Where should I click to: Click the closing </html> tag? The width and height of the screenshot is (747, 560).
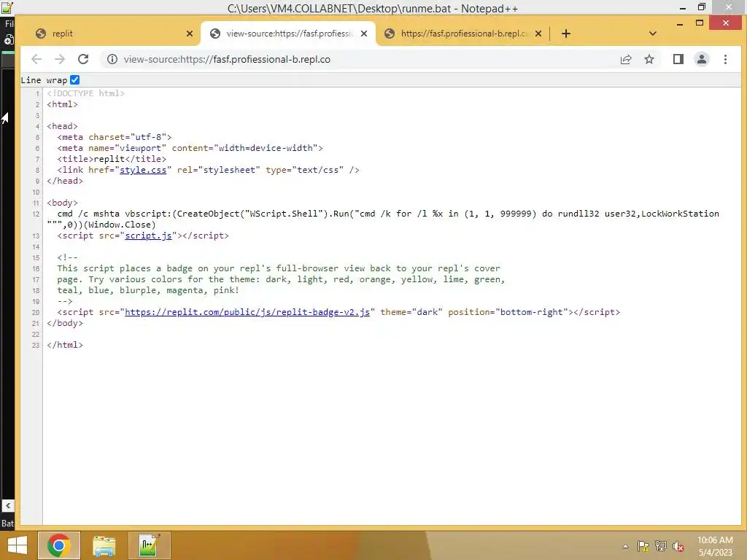(x=65, y=345)
